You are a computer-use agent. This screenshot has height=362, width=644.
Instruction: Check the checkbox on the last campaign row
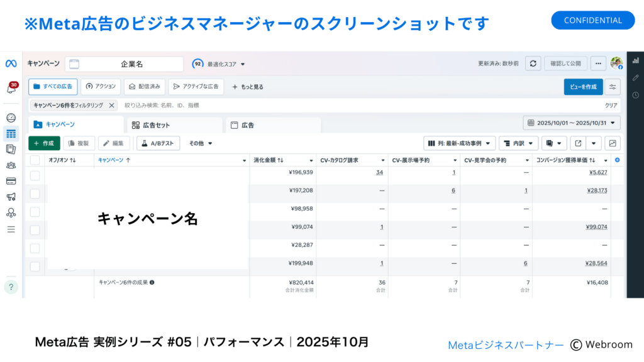coord(36,265)
